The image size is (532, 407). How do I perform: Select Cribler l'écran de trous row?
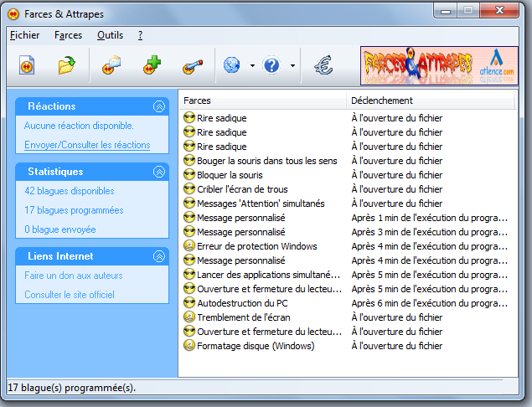click(346, 189)
